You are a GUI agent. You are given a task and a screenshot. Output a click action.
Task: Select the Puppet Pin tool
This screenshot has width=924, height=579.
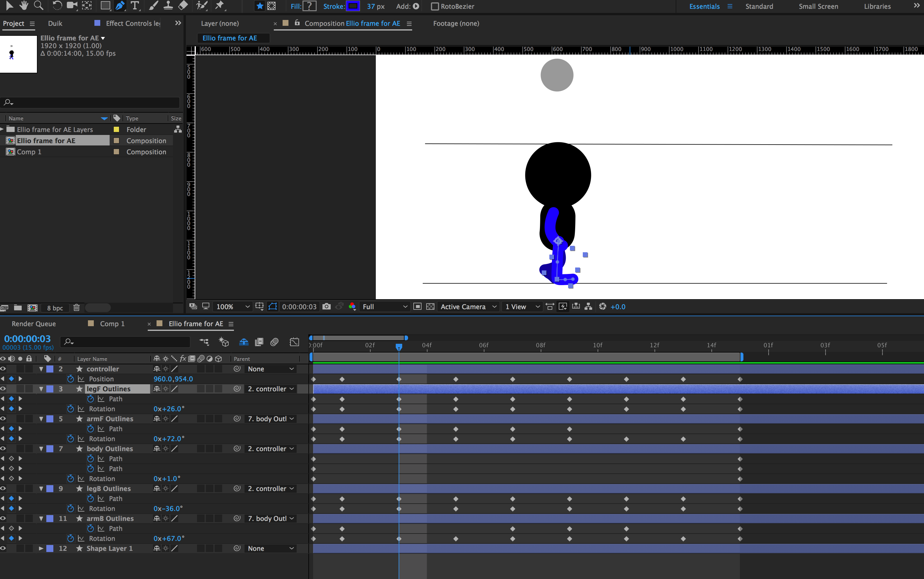click(220, 6)
